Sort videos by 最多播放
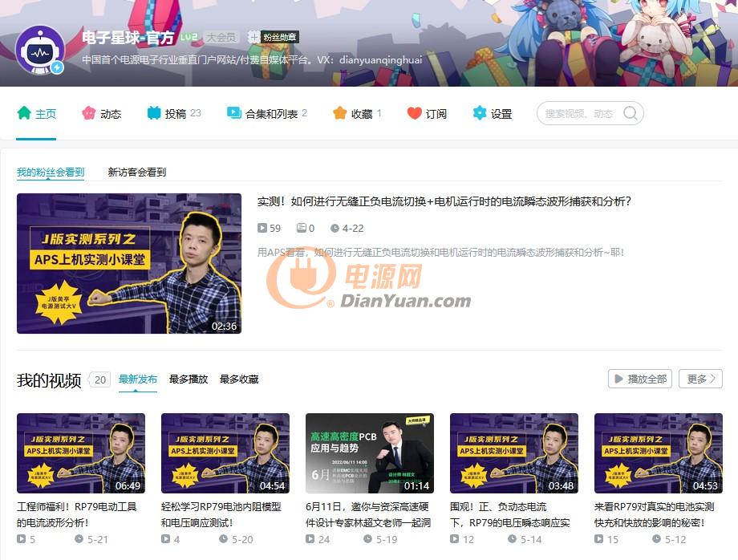The height and width of the screenshot is (560, 738). point(189,379)
